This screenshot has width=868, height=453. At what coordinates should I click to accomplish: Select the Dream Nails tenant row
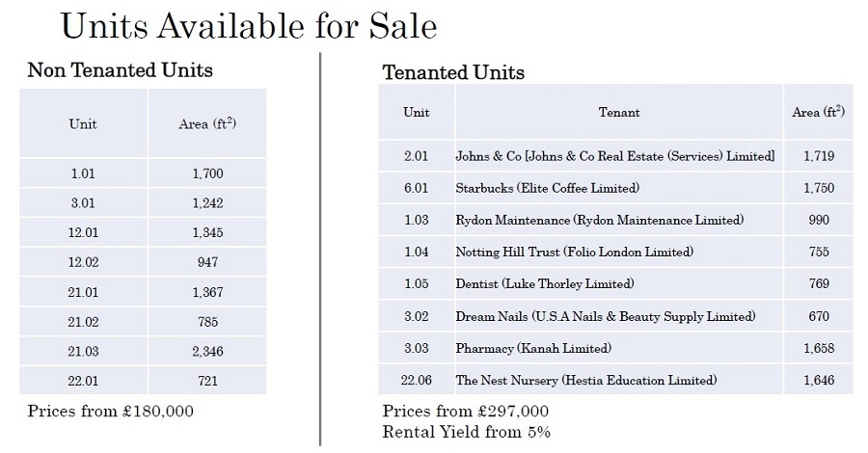tap(605, 316)
